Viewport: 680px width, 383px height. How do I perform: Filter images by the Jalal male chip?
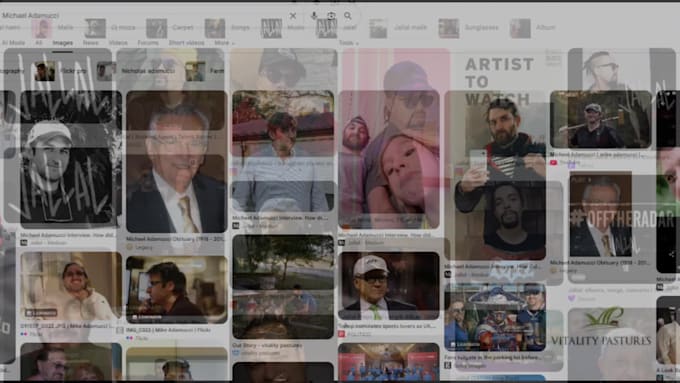click(398, 28)
